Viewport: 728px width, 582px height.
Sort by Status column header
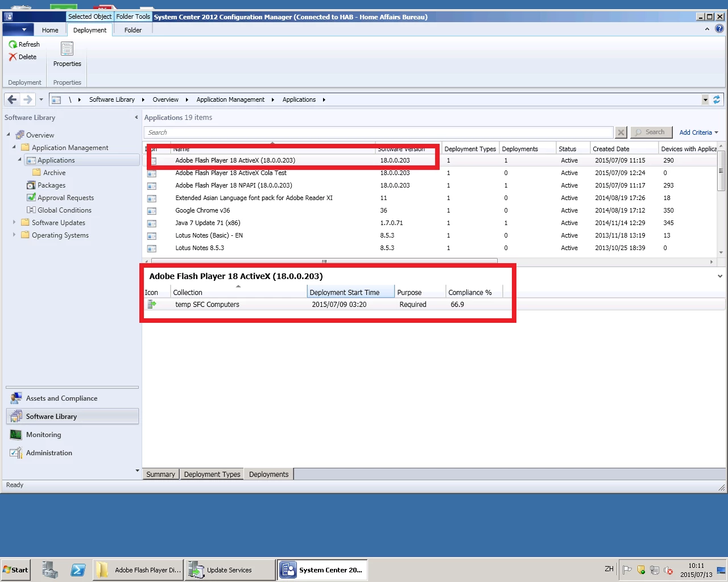coord(573,149)
